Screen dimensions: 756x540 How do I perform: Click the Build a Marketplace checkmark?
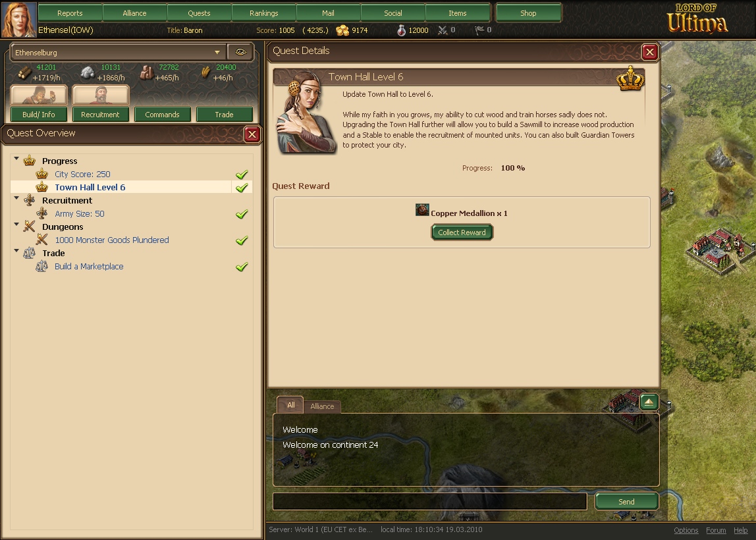pos(242,267)
